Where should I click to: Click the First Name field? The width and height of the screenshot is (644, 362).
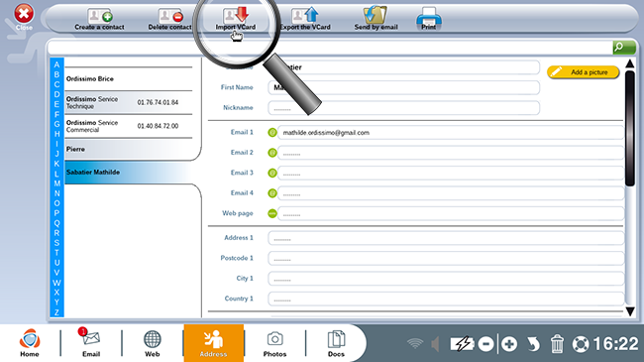[x=403, y=87]
